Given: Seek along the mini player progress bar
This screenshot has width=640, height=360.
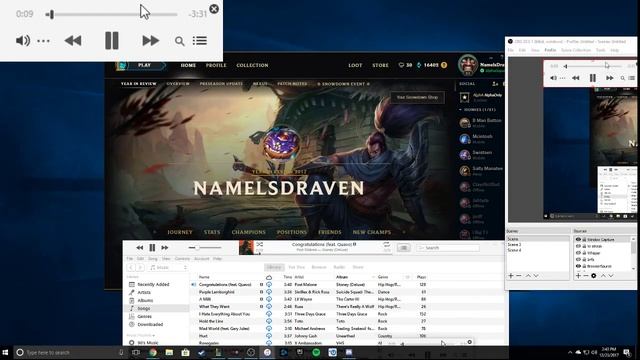Looking at the screenshot, I should 111,14.
